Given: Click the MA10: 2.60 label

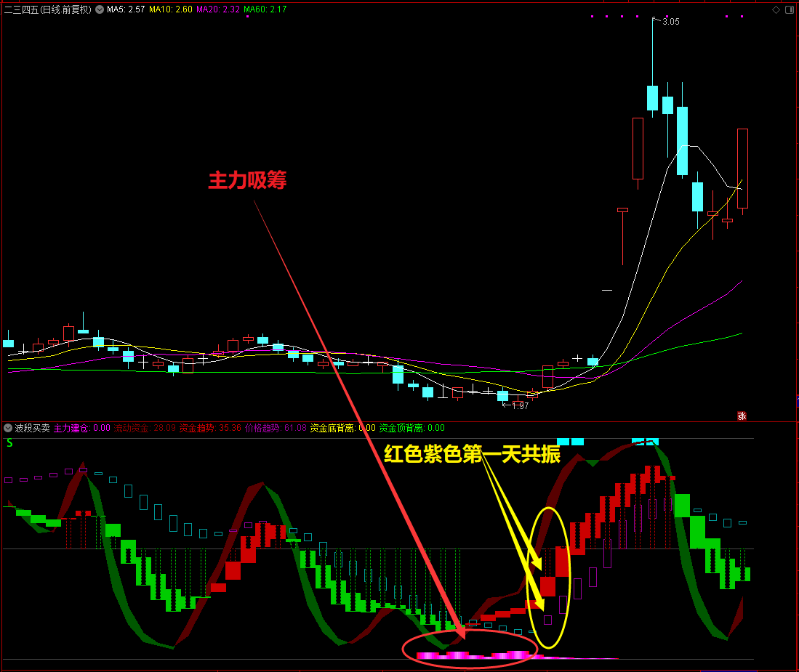Looking at the screenshot, I should (171, 9).
